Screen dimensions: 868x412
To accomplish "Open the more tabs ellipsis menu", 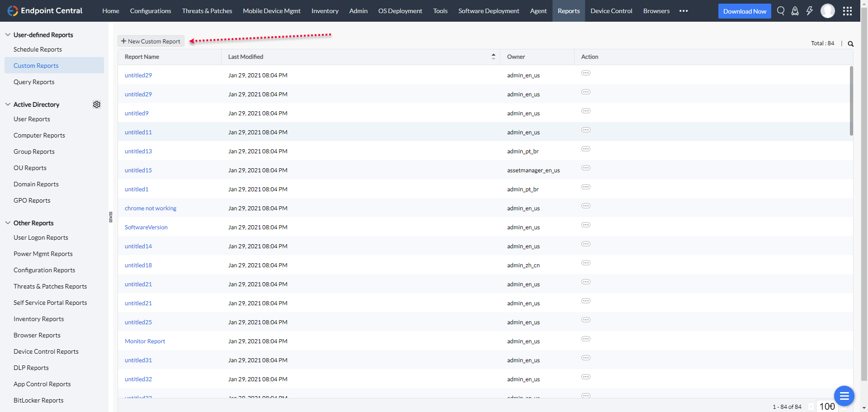I will pos(684,11).
